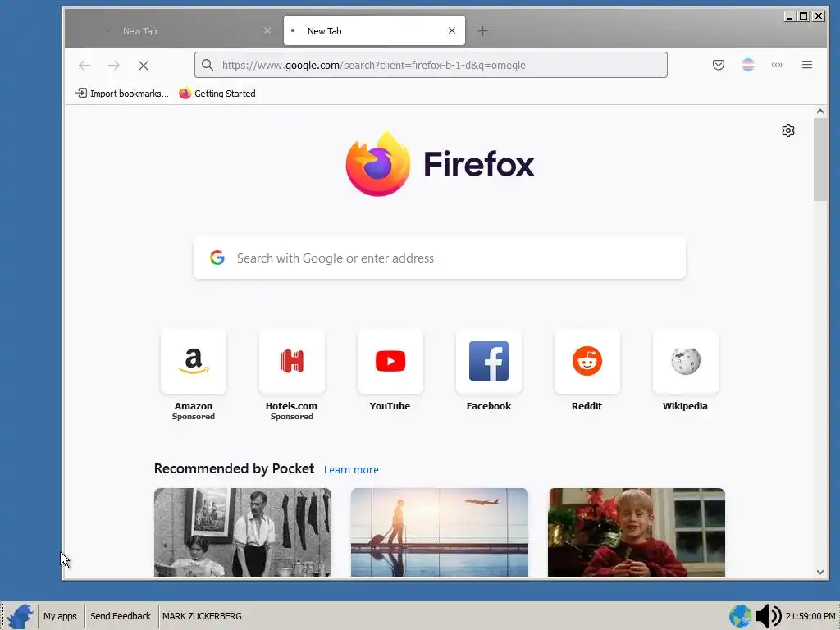This screenshot has height=630, width=840.
Task: Open the Pocket save icon in the toolbar
Action: 719,65
